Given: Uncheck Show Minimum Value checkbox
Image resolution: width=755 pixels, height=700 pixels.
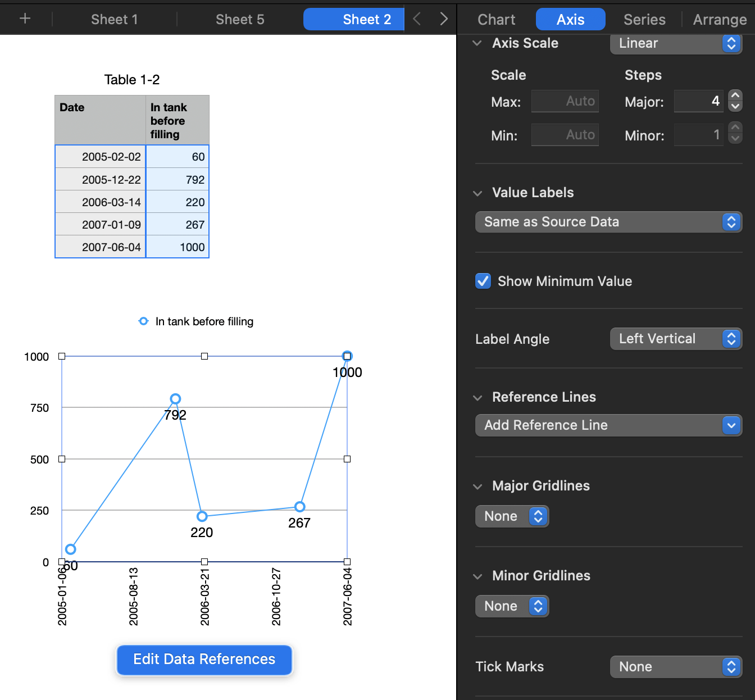Looking at the screenshot, I should (x=483, y=281).
